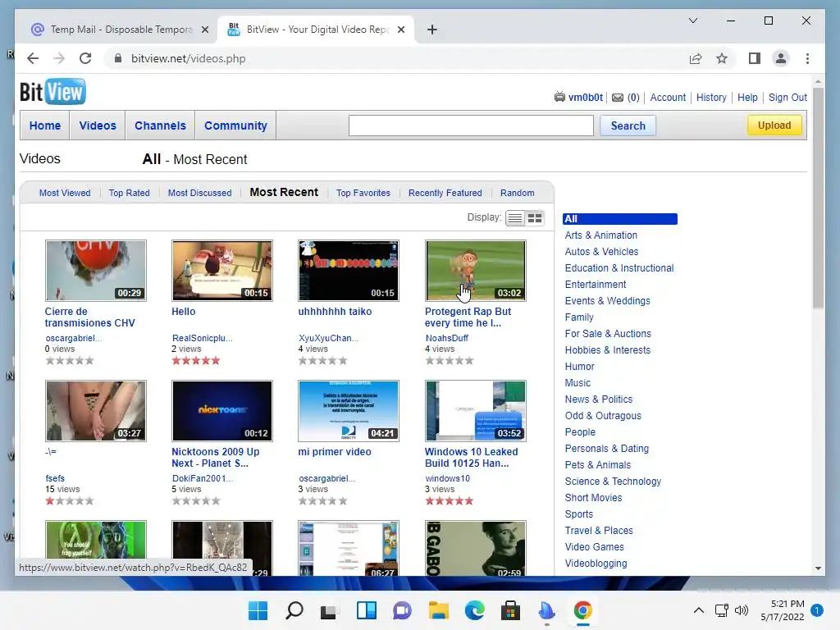The image size is (840, 630).
Task: Open Chrome side panel icon
Action: (x=755, y=58)
